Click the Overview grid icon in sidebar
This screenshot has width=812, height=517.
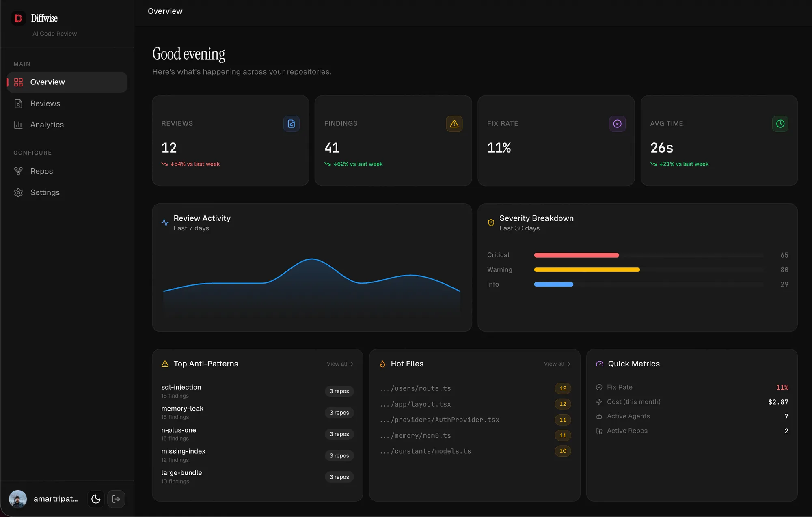[x=18, y=82]
